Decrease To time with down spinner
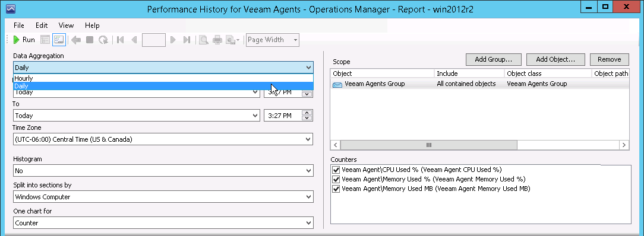 [x=307, y=119]
